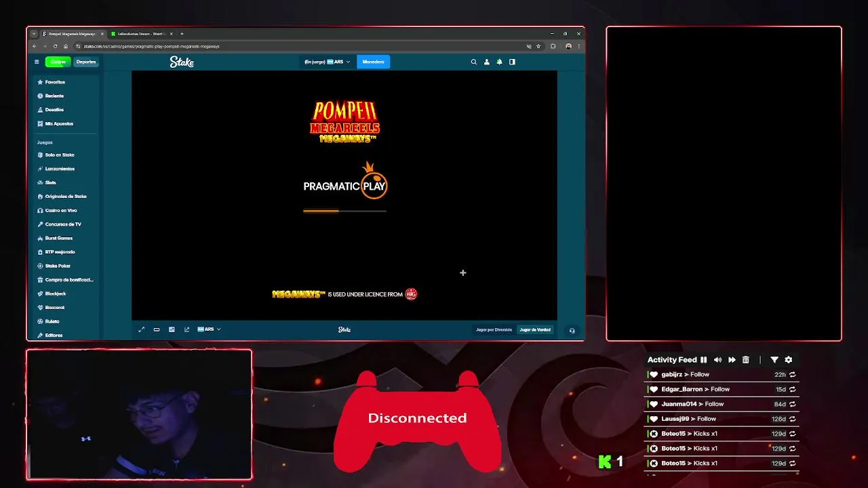Mute Activity Feed alert sounds
Viewport: 868px width, 488px height.
(718, 360)
